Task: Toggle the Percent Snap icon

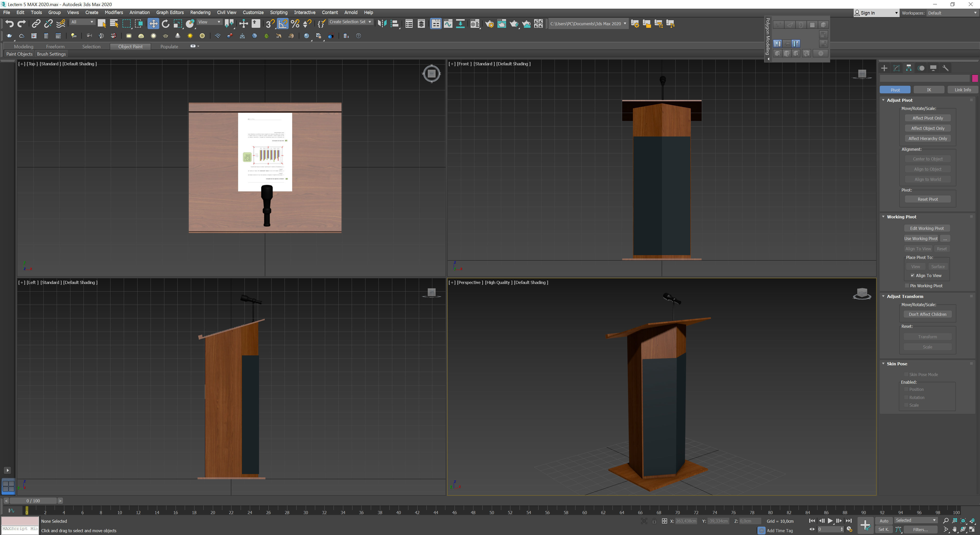Action: tap(295, 23)
